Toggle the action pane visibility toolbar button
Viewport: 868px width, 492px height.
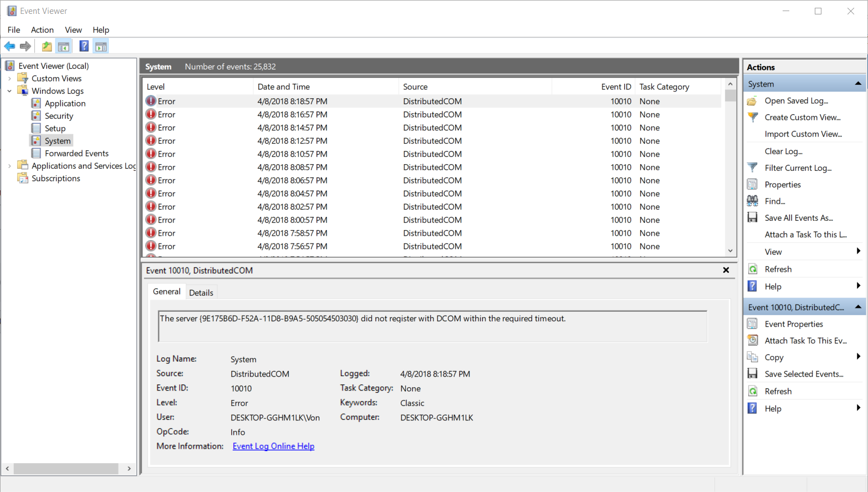coord(101,46)
